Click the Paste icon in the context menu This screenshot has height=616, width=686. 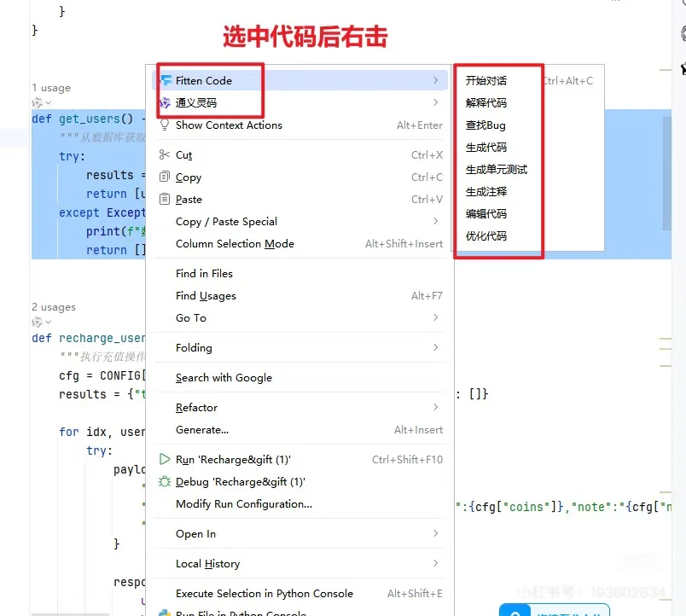coord(163,199)
